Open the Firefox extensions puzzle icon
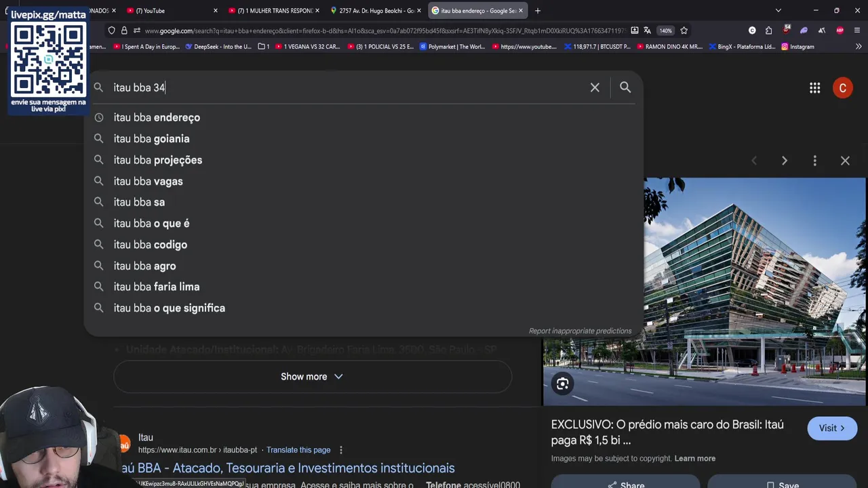The height and width of the screenshot is (488, 868). [768, 30]
